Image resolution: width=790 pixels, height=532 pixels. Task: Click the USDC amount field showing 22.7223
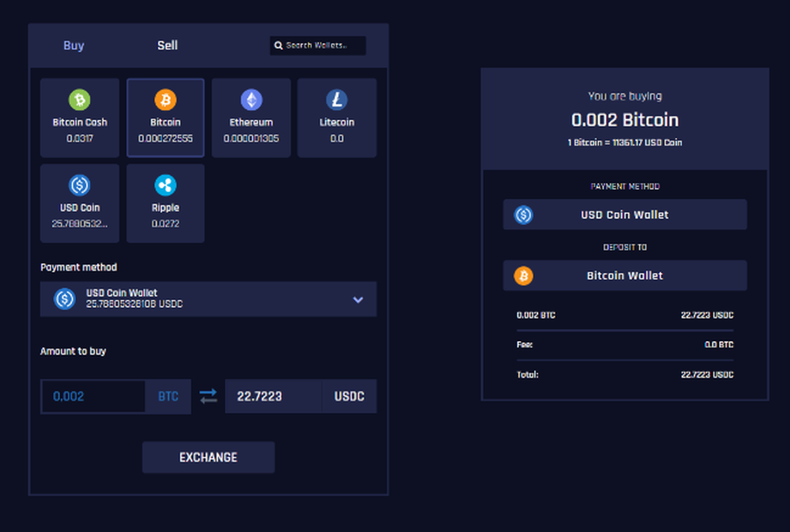click(x=273, y=396)
